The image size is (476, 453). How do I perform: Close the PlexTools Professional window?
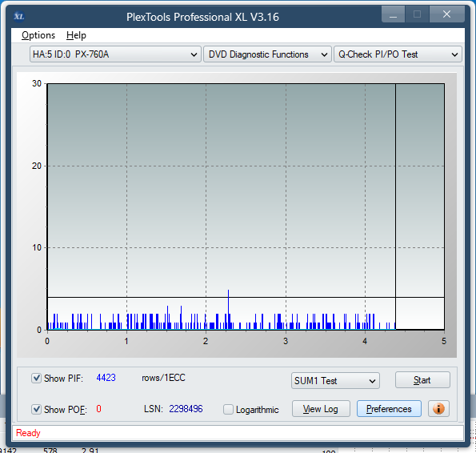(x=446, y=14)
